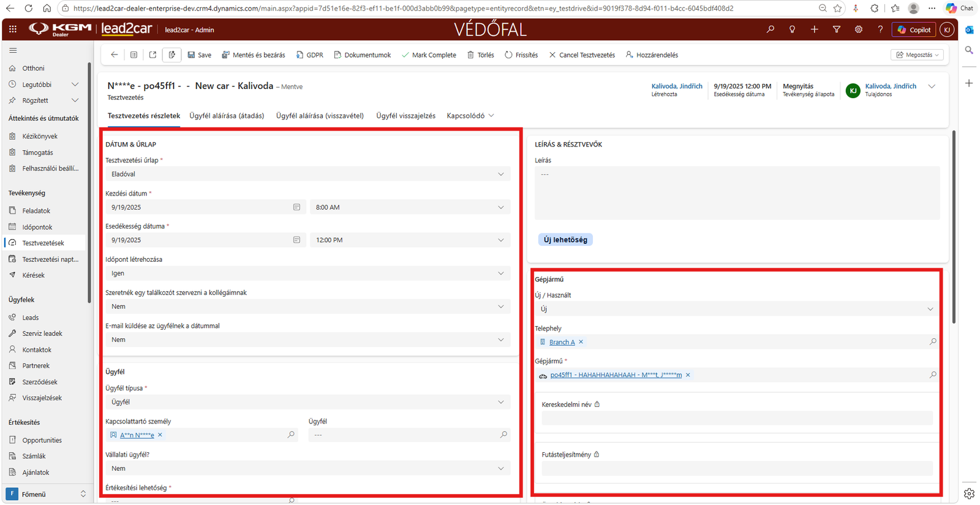
Task: Select the Tesztvezetés részletek tab
Action: pos(144,116)
